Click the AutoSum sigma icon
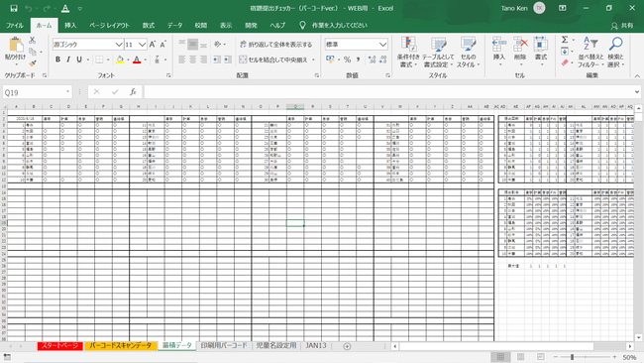The height and width of the screenshot is (363, 644). (x=565, y=40)
